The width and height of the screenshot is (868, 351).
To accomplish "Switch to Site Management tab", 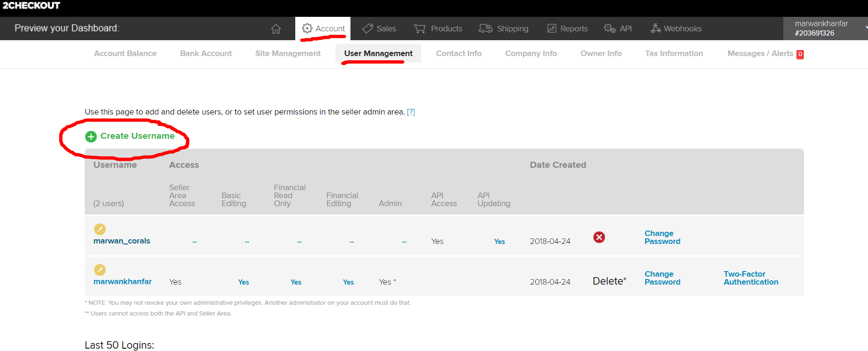I will point(288,53).
